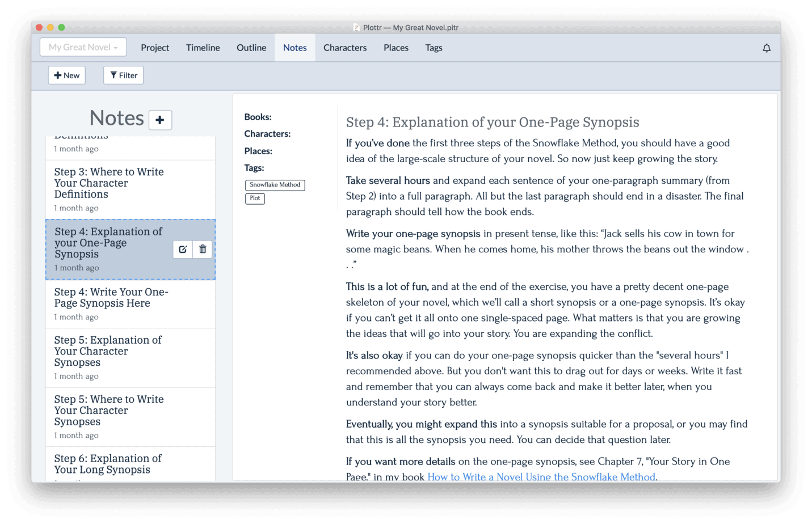Open the Project tab

pos(155,48)
